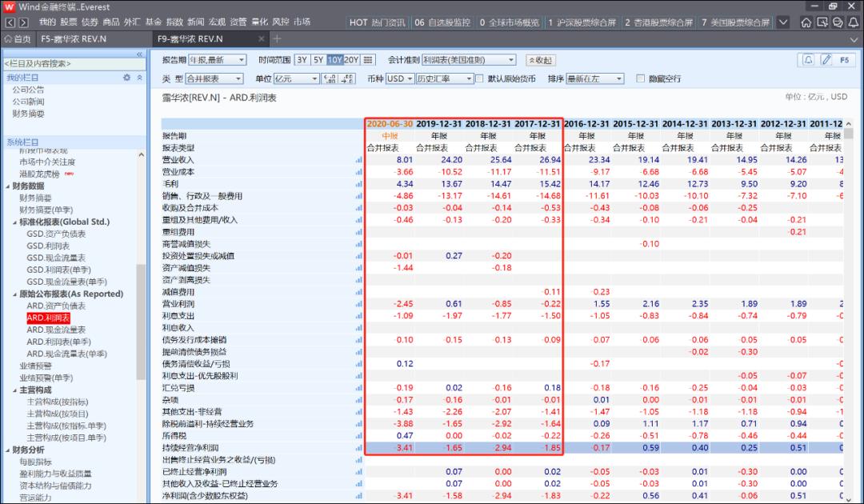Open 币种 dropdown showing USD
864x504 pixels.
tap(399, 78)
